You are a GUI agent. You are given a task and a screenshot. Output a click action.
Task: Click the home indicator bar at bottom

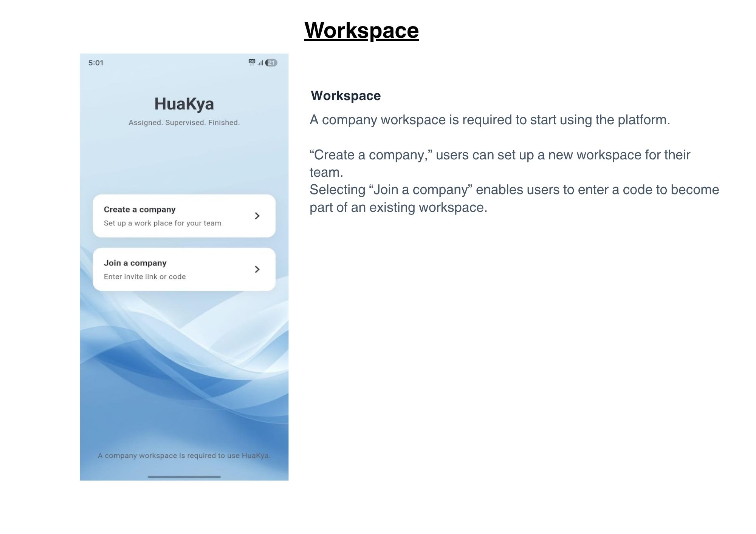point(184,477)
